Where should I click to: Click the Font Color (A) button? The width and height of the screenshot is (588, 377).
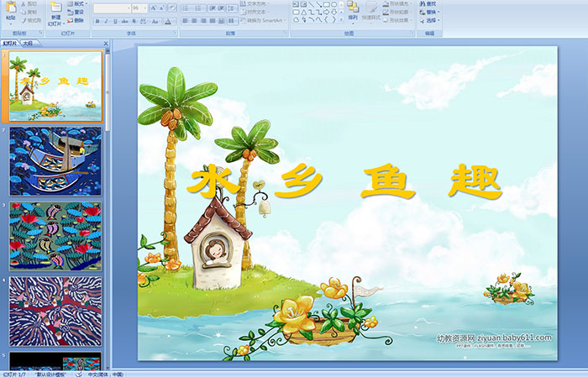(x=168, y=21)
